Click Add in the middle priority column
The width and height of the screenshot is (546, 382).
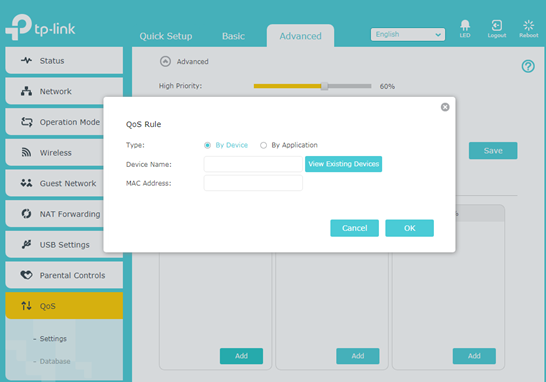coord(358,356)
